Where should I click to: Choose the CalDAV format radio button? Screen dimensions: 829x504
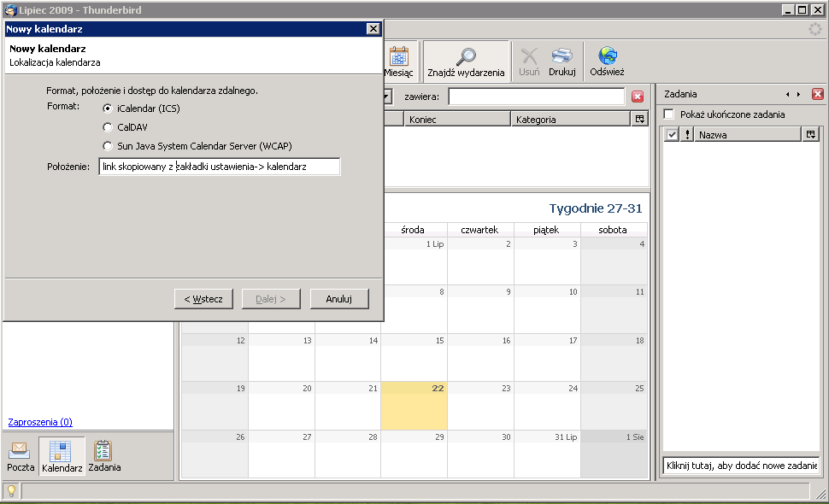click(x=108, y=127)
